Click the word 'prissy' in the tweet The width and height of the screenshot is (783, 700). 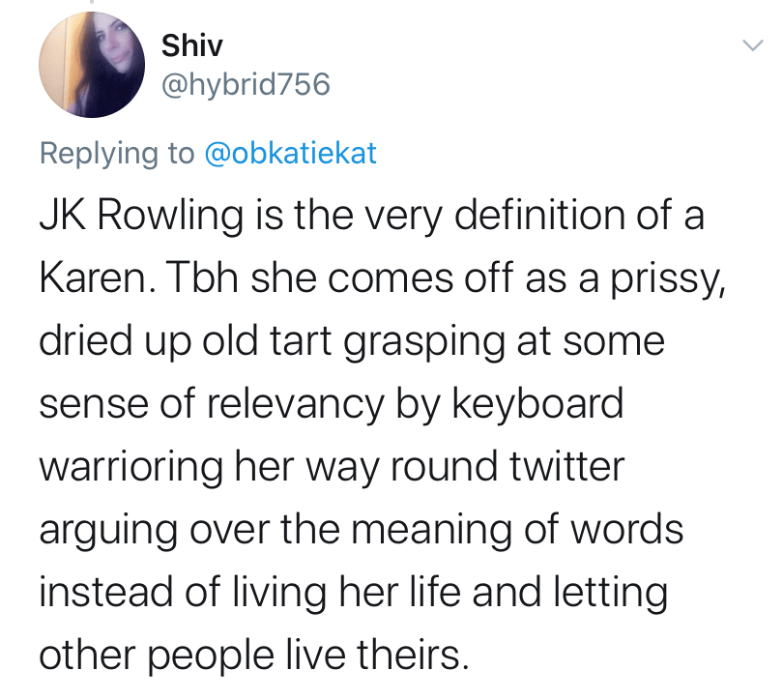pyautogui.click(x=659, y=277)
